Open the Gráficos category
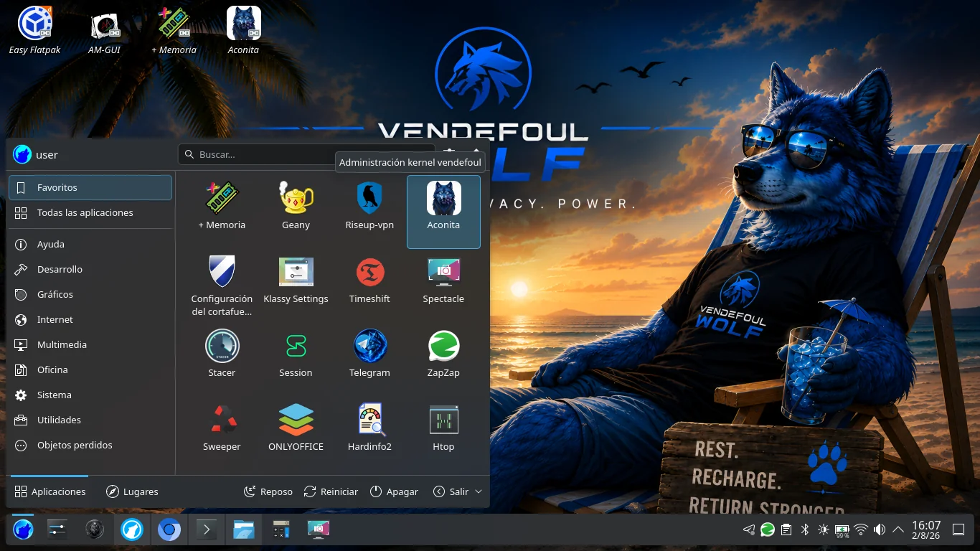Image resolution: width=980 pixels, height=551 pixels. click(90, 294)
